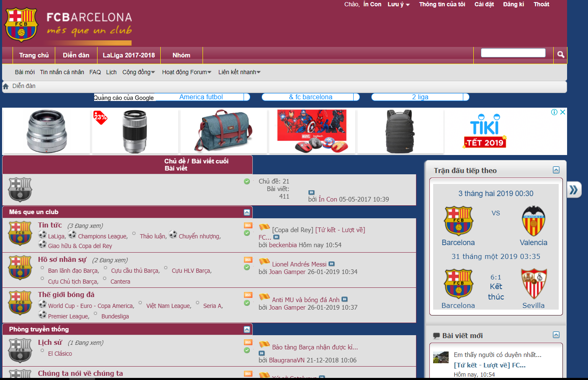The width and height of the screenshot is (588, 380).
Task: Click go-to-last-post icon after Anti MU thread
Action: (345, 299)
